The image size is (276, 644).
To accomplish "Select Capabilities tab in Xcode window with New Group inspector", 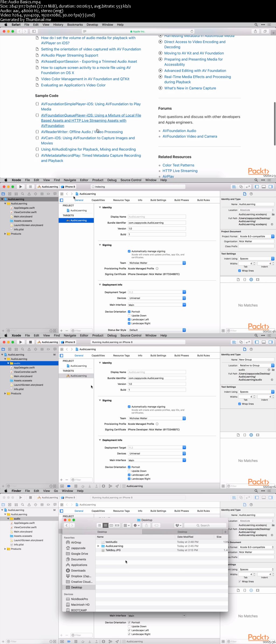I will point(98,356).
